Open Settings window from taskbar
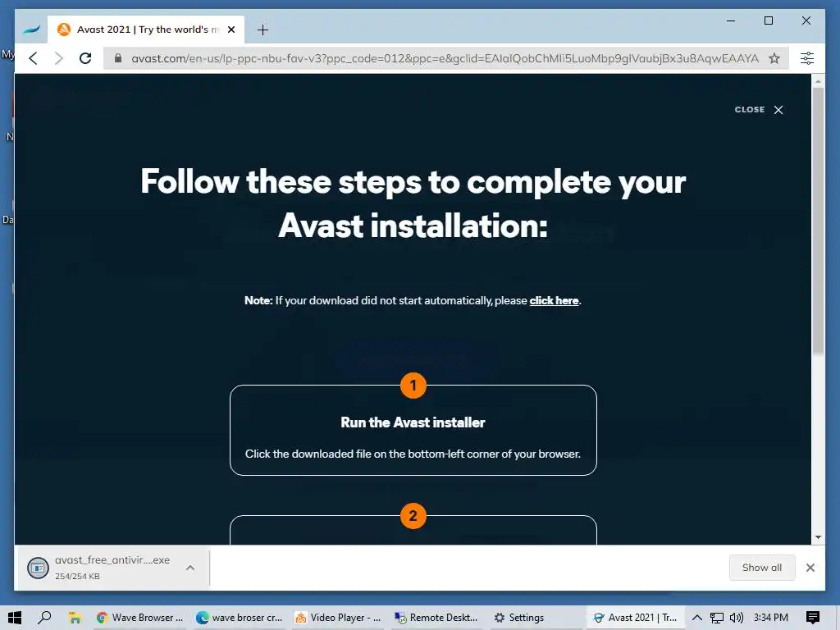 tap(518, 618)
